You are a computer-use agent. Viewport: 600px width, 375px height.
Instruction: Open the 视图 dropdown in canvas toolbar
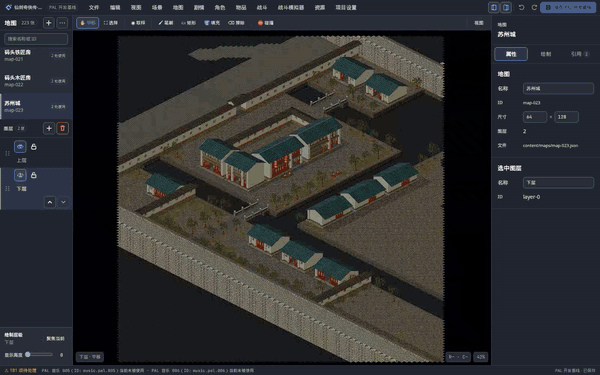coord(479,23)
